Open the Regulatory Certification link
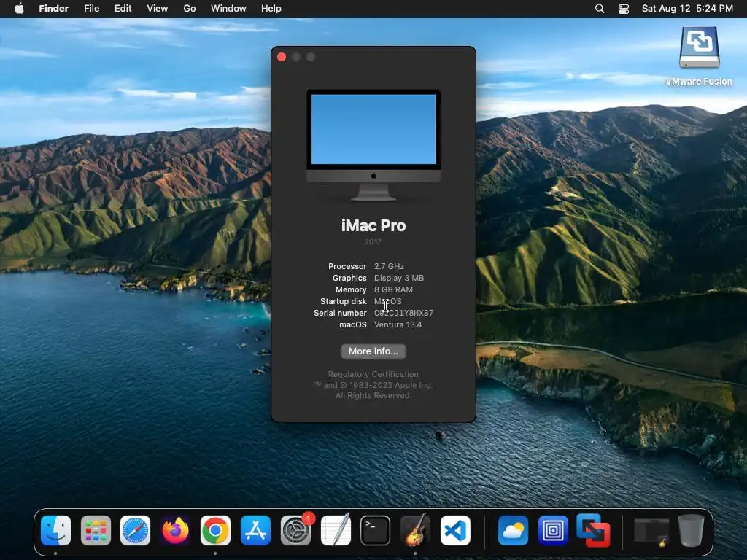Screen dimensions: 747x560 tap(373, 374)
